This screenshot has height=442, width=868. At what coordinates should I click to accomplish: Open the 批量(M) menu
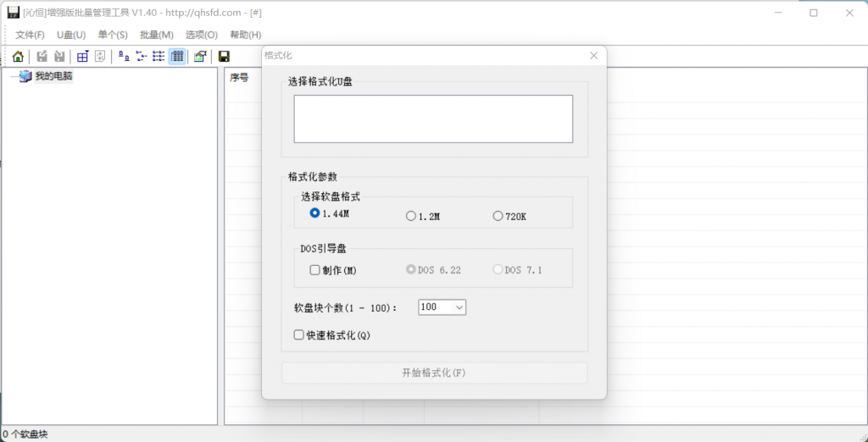pos(157,35)
